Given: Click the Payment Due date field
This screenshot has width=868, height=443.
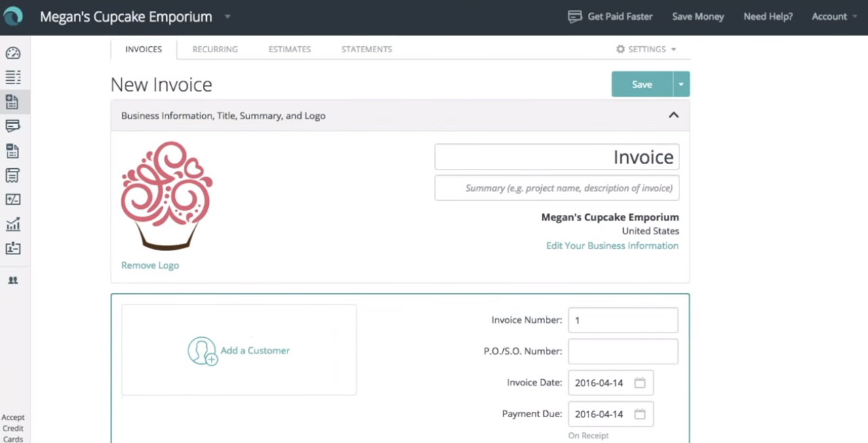Looking at the screenshot, I should (x=611, y=414).
